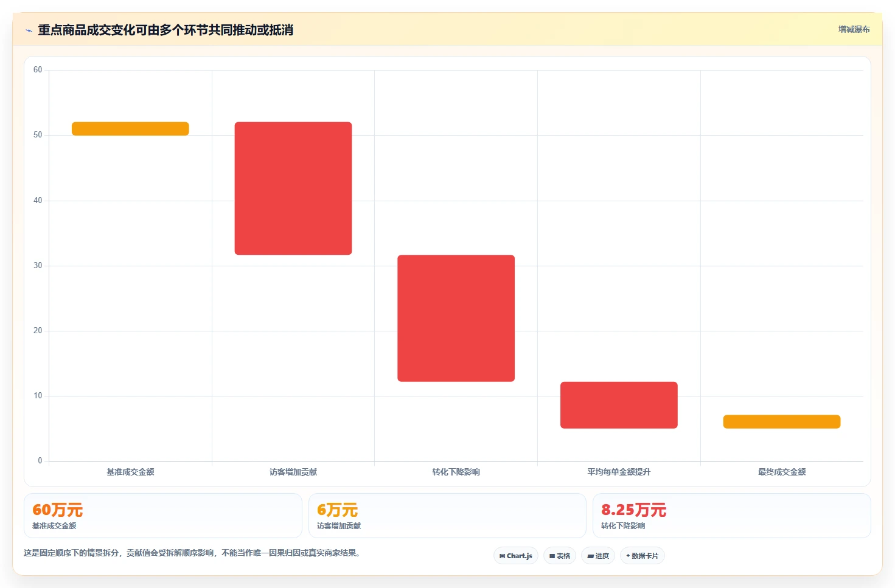This screenshot has width=895, height=588.
Task: Click the y-axis value 0
Action: [40, 461]
